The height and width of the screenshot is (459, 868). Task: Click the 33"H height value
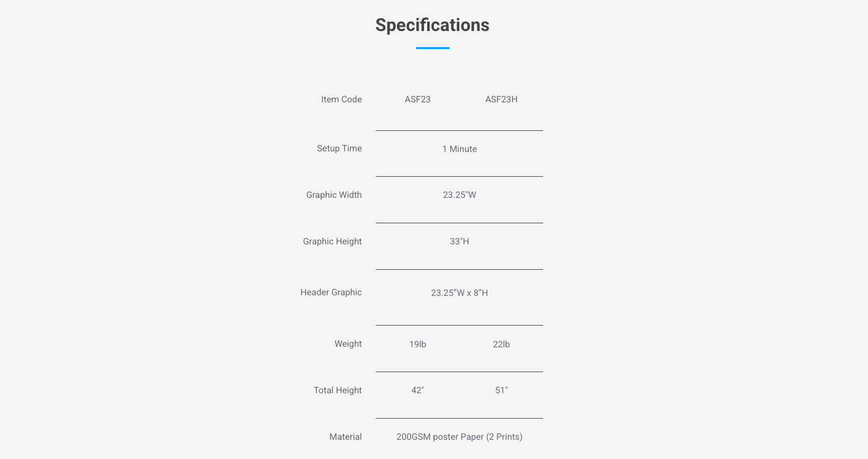pos(459,241)
